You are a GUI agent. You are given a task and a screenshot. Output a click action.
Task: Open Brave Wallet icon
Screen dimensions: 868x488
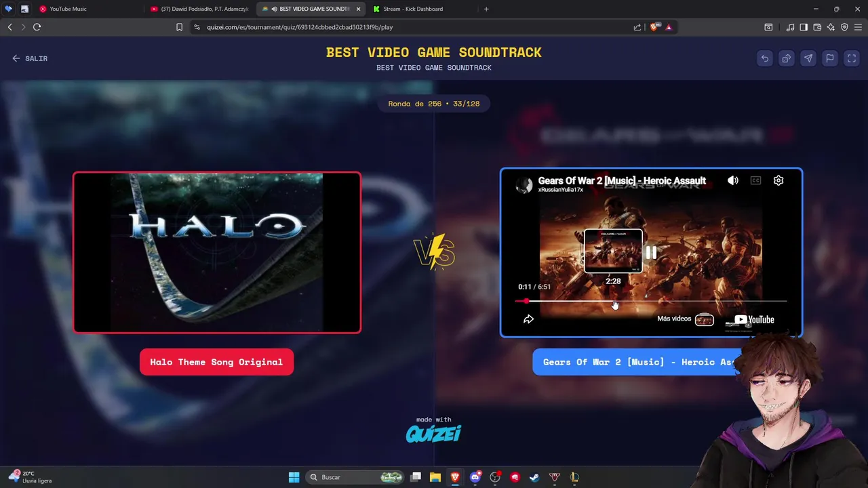(817, 27)
